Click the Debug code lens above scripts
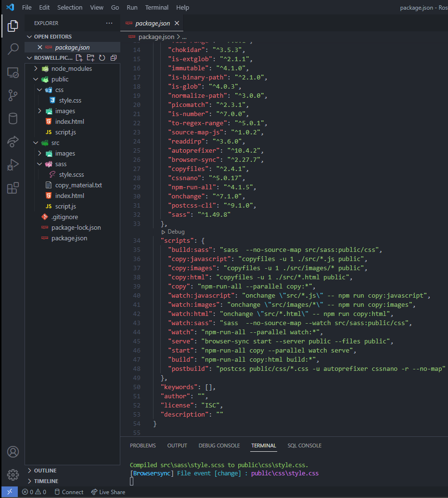 [x=176, y=232]
